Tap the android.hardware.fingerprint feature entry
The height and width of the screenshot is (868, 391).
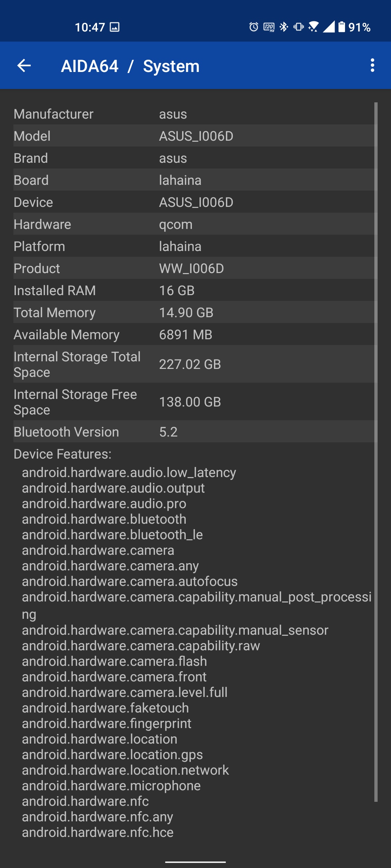106,723
